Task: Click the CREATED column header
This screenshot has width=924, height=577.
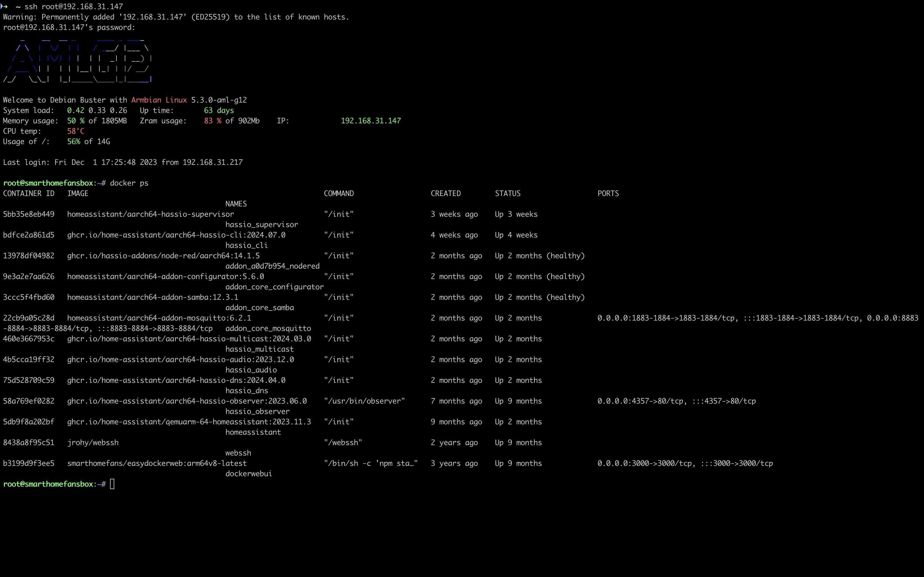Action: coord(446,194)
